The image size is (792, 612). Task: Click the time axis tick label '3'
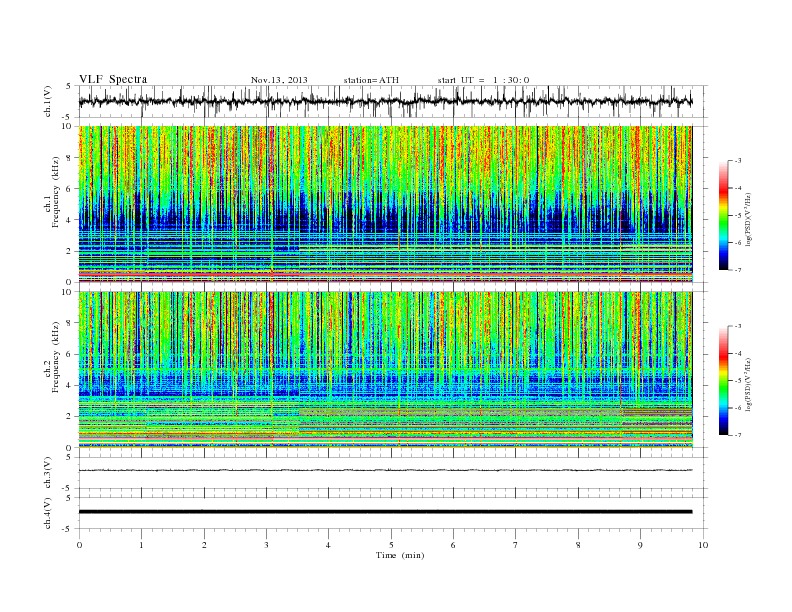266,545
